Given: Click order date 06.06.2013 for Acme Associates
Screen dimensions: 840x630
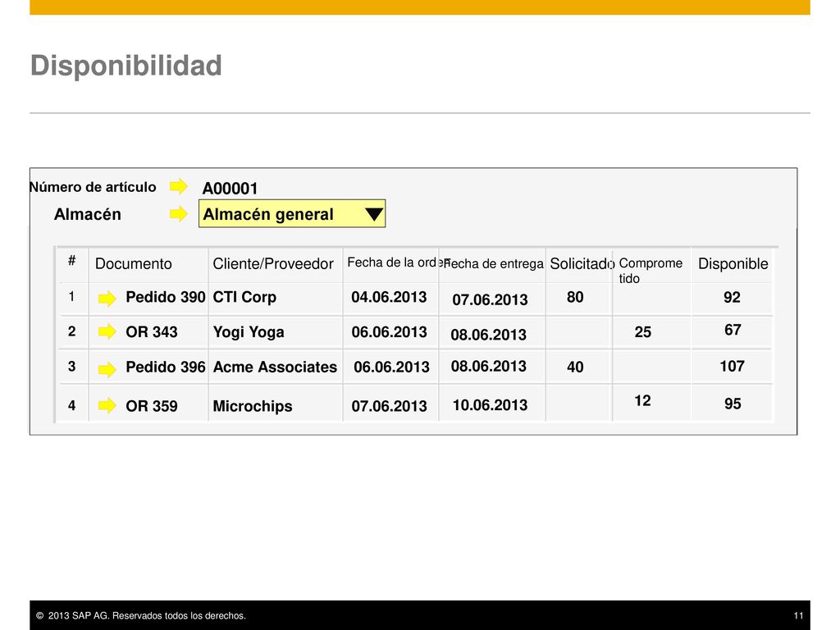Looking at the screenshot, I should coord(391,367).
